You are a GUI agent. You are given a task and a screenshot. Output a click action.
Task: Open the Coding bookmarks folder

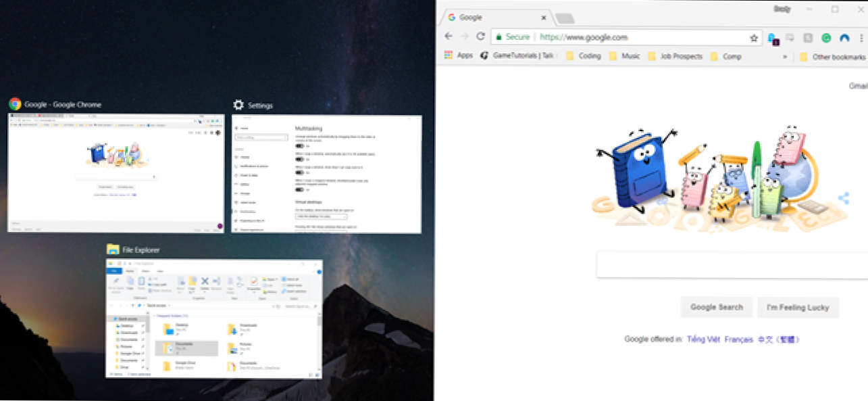583,56
